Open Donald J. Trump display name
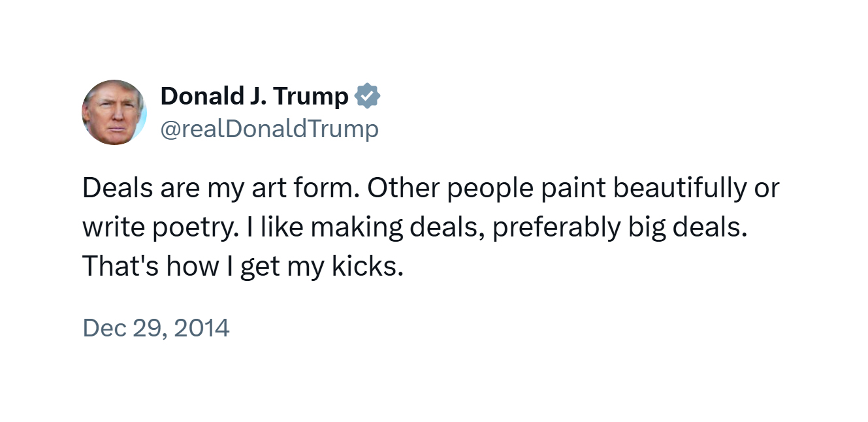This screenshot has height=422, width=868. [x=255, y=96]
